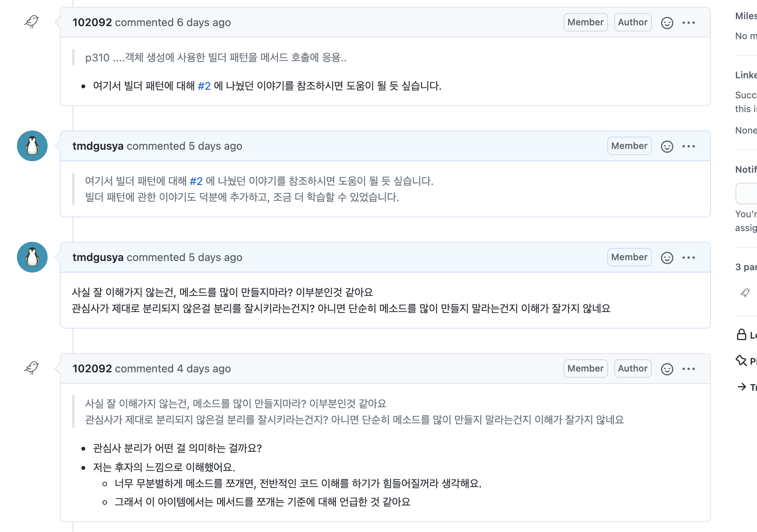Click the #2 issue link in first comment
The width and height of the screenshot is (757, 532).
tap(204, 86)
